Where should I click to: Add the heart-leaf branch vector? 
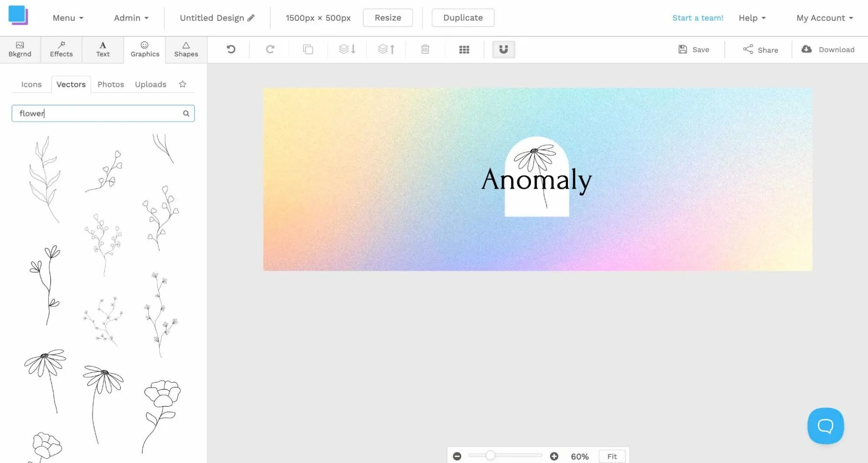(160, 218)
